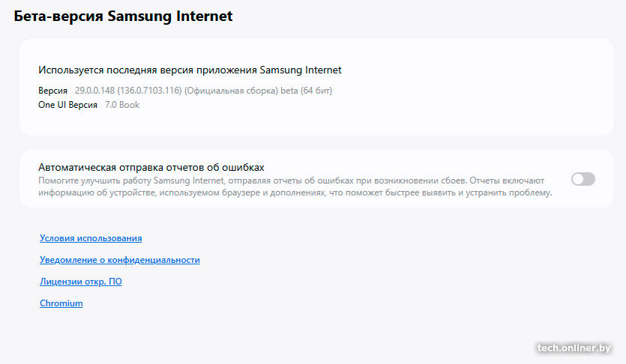Click the latest version status message
The image size is (626, 364).
click(x=190, y=70)
